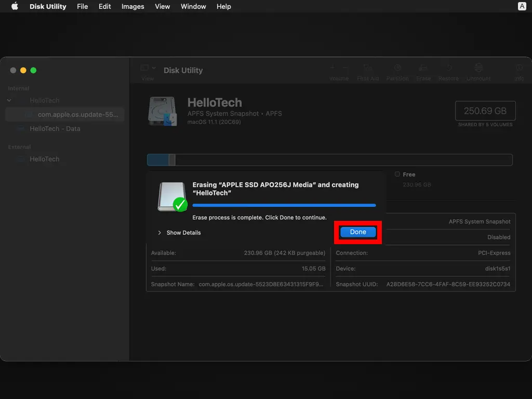
Task: Open the Images menu
Action: click(132, 6)
